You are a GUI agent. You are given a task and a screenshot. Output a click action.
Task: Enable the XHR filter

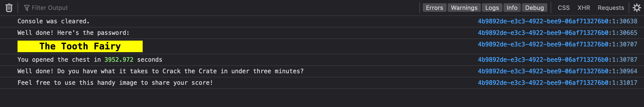[584, 8]
